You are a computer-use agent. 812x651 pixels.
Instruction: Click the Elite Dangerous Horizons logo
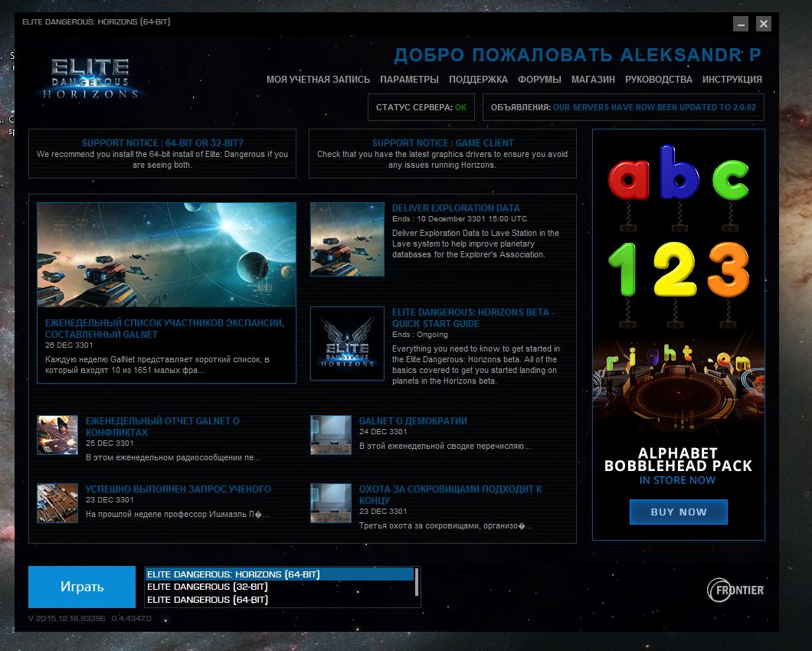pos(90,78)
